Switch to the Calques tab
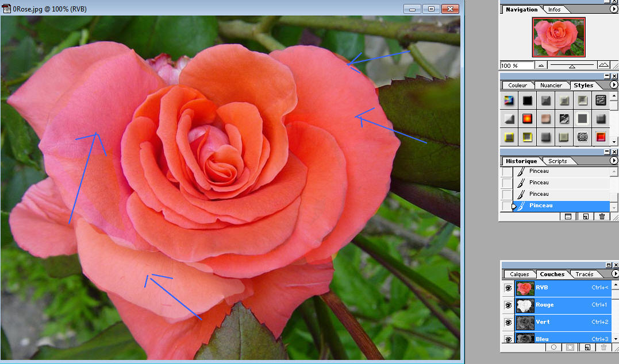 [519, 274]
